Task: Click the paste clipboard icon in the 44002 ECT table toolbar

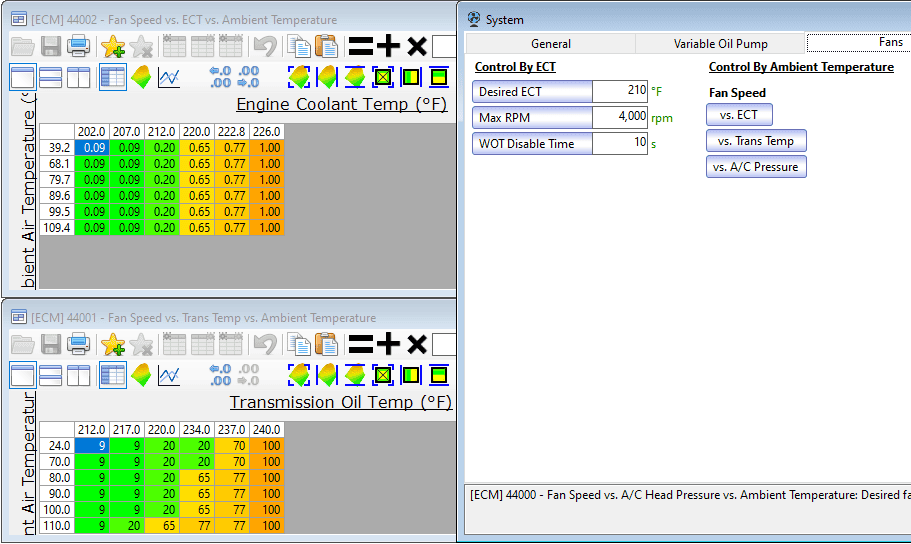Action: [327, 46]
